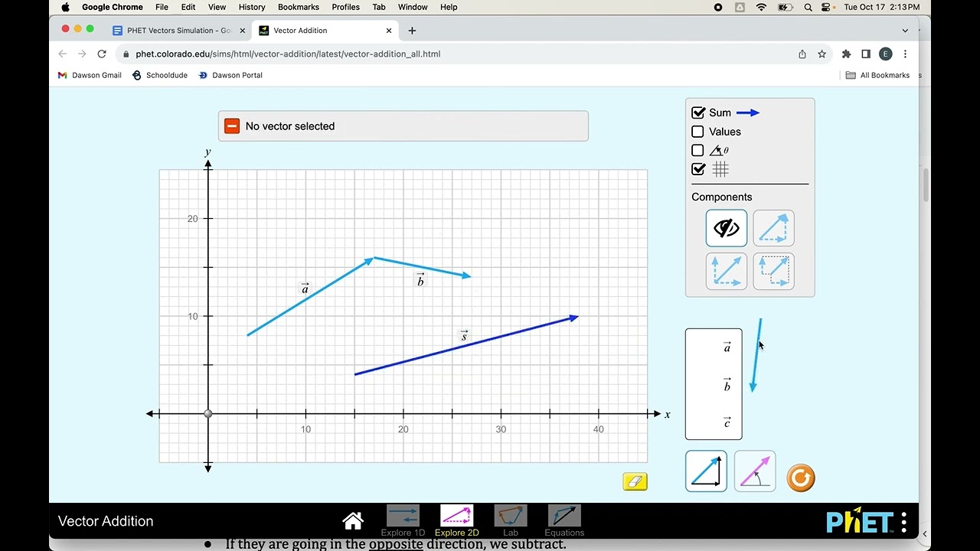Open the Chrome profile avatar
This screenshot has height=551, width=980.
coord(886,54)
